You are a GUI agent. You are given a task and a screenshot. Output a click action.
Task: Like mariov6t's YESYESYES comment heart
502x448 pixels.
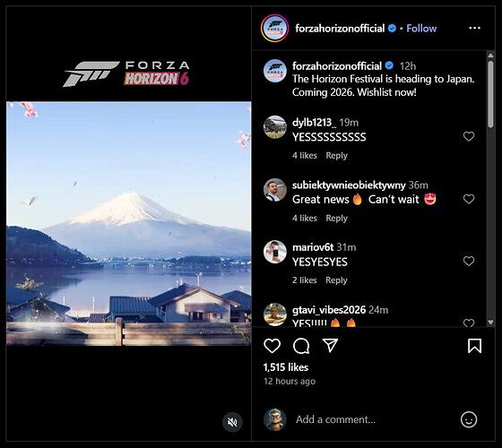[x=469, y=261]
